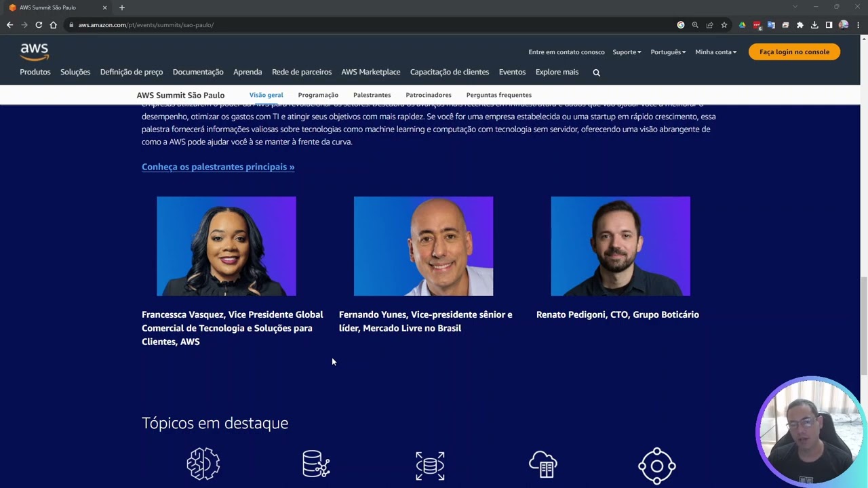
Task: Open the zoom magnifier in address bar
Action: (x=695, y=25)
